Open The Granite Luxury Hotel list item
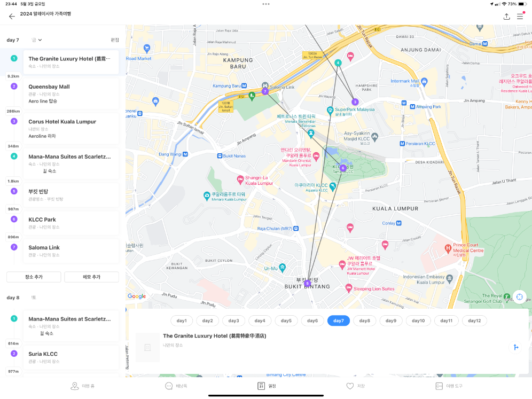This screenshot has height=399, width=532. tap(71, 62)
